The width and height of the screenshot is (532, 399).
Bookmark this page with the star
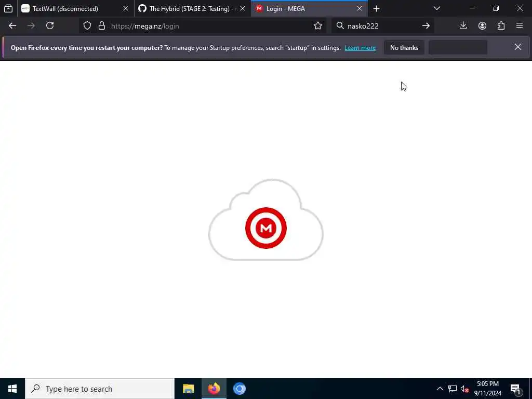318,26
